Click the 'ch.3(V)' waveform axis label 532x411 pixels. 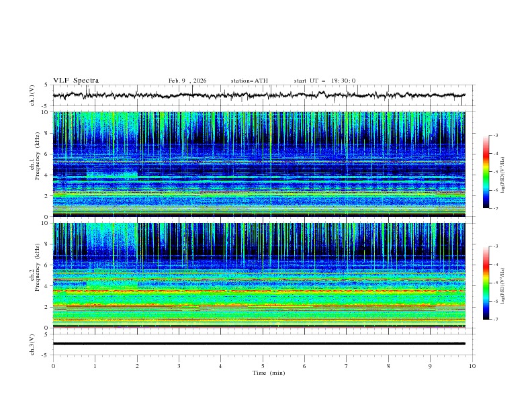(x=32, y=345)
